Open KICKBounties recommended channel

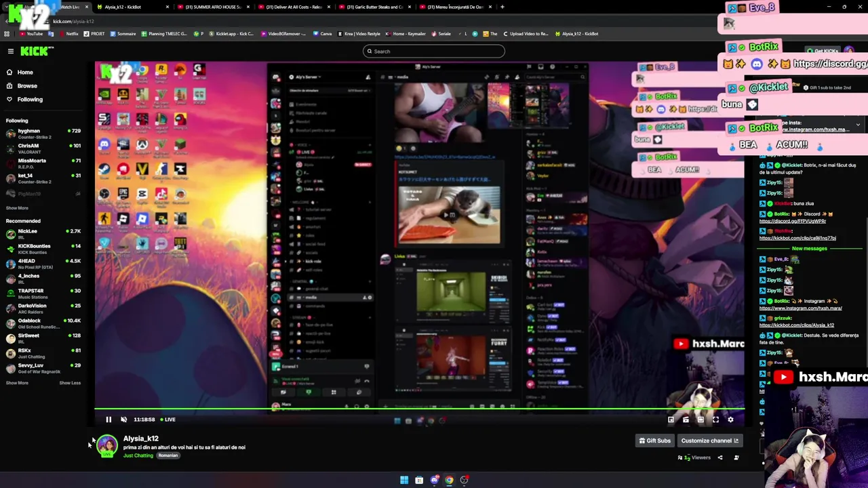tap(42, 248)
